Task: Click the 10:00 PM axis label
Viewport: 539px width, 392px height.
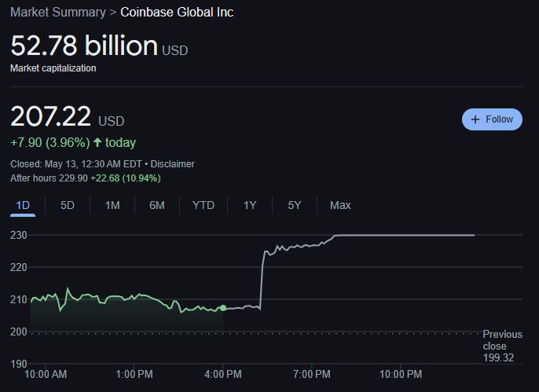Action: (x=401, y=374)
